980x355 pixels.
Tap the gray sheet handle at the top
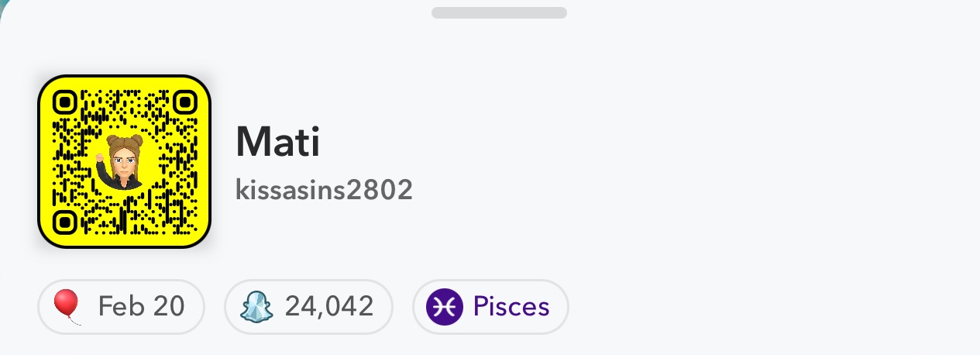[x=499, y=12]
